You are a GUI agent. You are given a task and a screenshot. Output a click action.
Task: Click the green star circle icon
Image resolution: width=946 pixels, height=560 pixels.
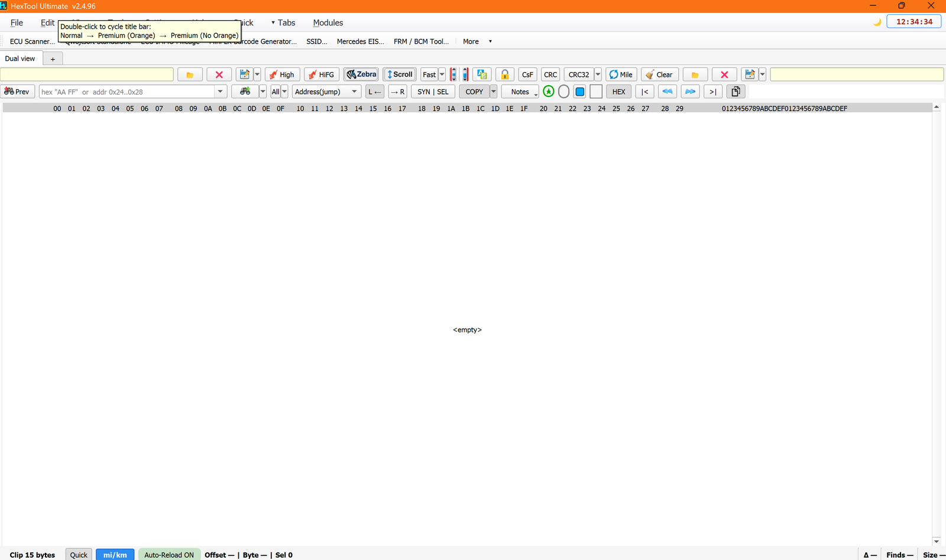pos(549,92)
